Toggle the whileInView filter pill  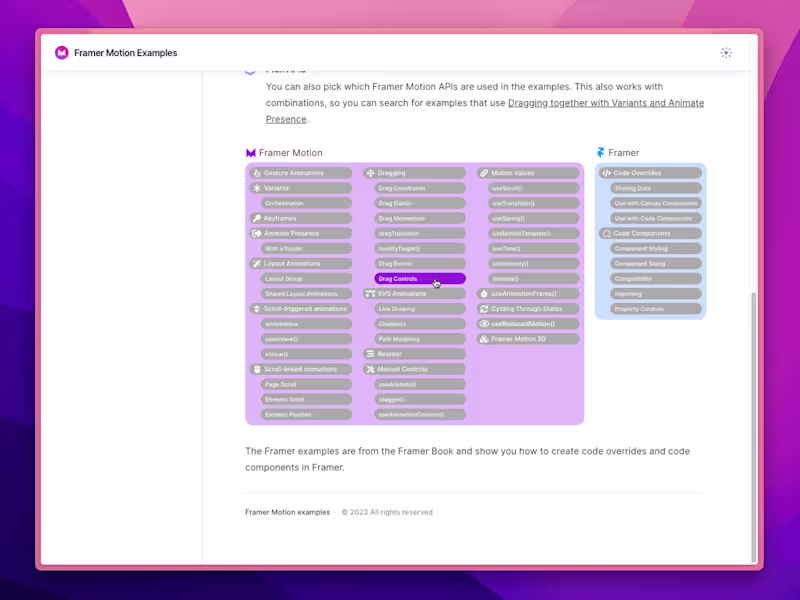coord(306,323)
